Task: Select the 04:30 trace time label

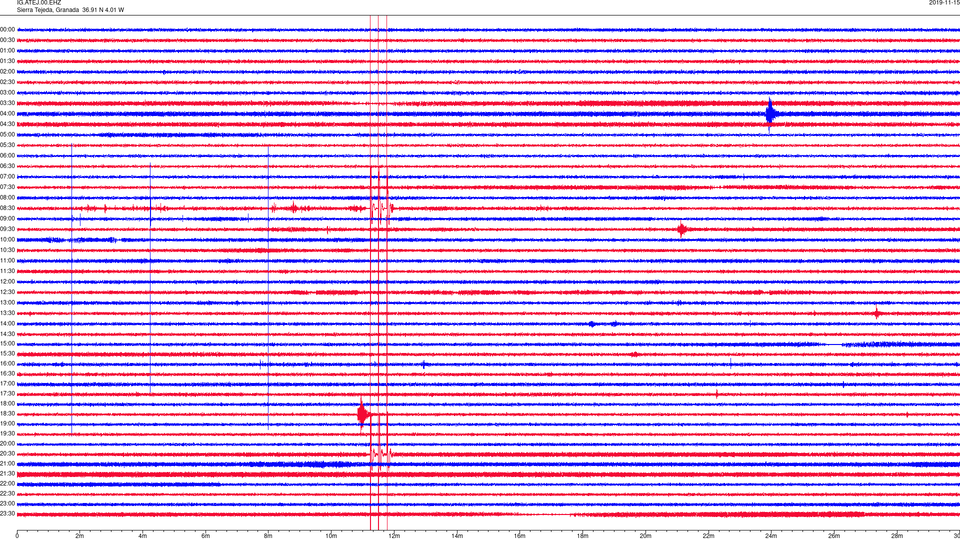Action: (8, 124)
